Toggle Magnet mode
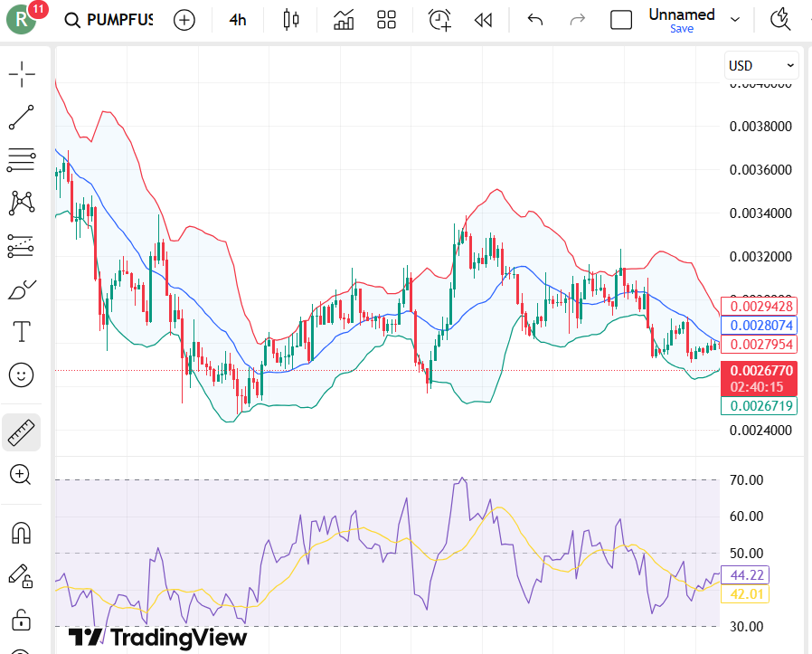The image size is (812, 654). [x=21, y=533]
